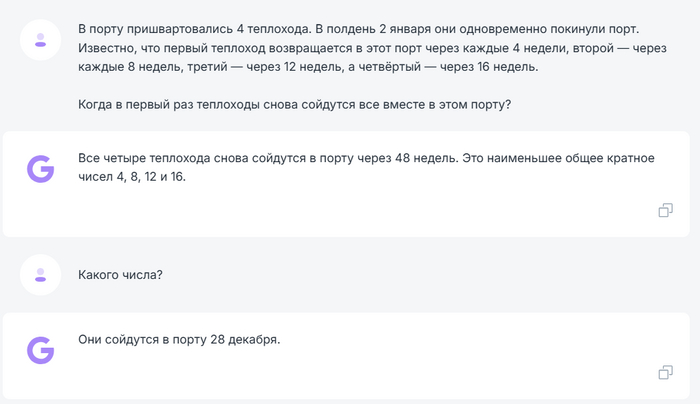Click user avatar beside the ship problem

pos(40,40)
